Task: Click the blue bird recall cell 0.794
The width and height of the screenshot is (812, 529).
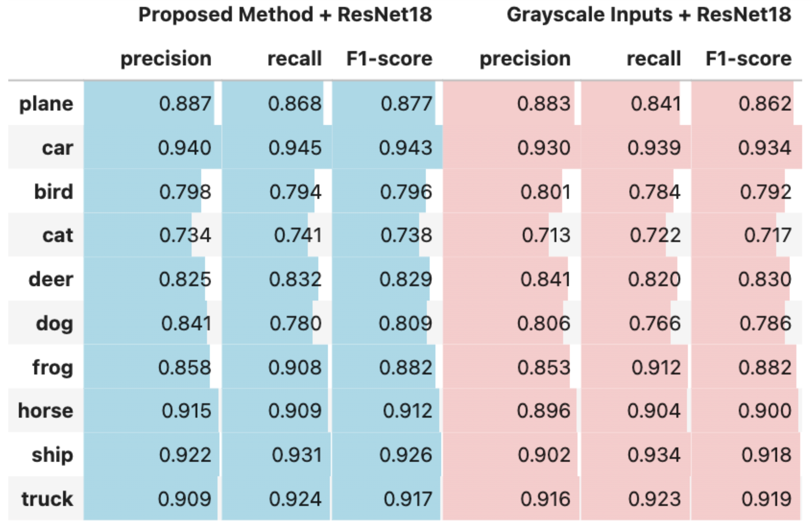Action: click(295, 191)
